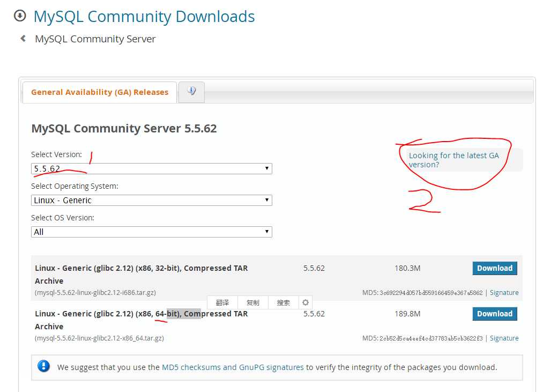Open the General Availability (GA) Releases tab
The width and height of the screenshot is (558, 392).
pyautogui.click(x=100, y=92)
